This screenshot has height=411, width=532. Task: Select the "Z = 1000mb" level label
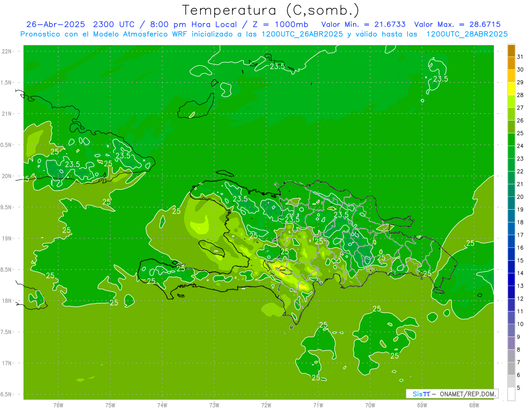(x=281, y=24)
